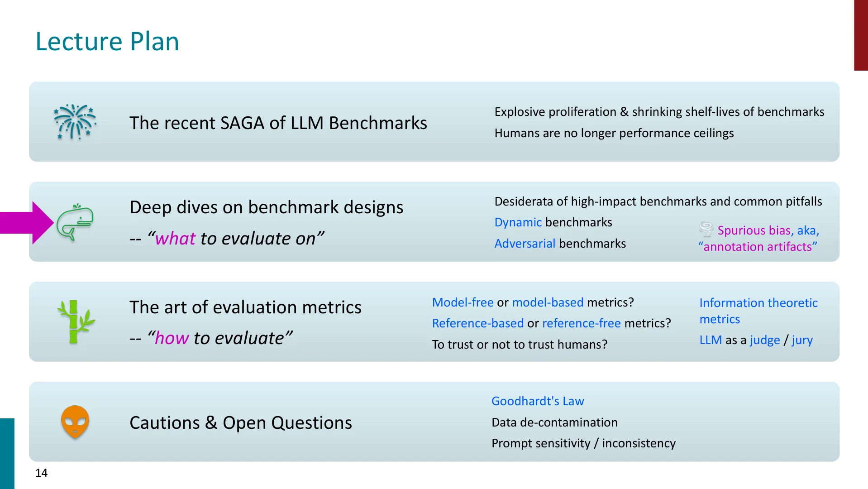Screen dimensions: 868x489
Task: Click the slide number 14
Action: [42, 473]
